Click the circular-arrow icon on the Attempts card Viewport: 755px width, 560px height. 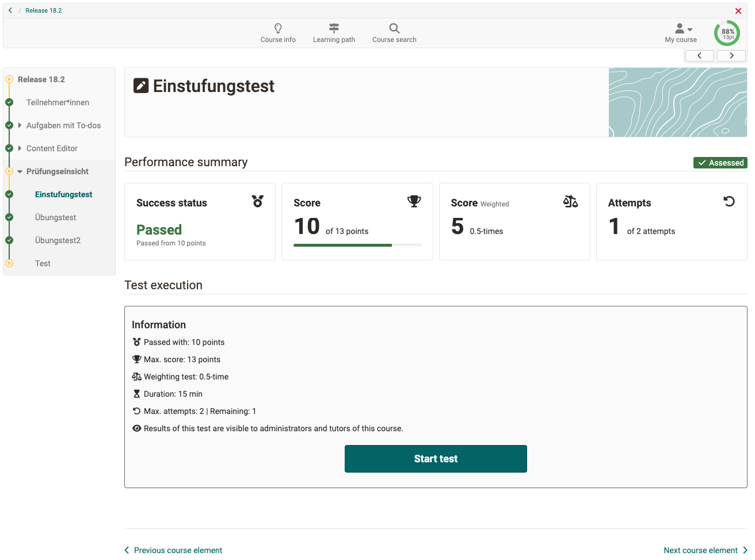pyautogui.click(x=729, y=201)
